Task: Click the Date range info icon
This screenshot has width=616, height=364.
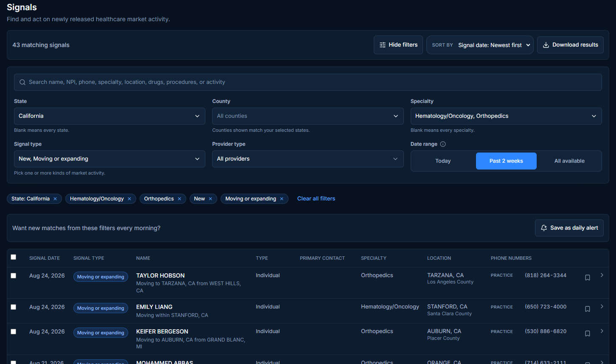Action: pos(443,144)
